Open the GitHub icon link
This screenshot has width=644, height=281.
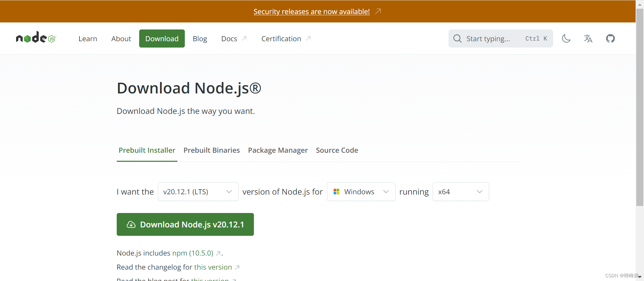pyautogui.click(x=610, y=39)
